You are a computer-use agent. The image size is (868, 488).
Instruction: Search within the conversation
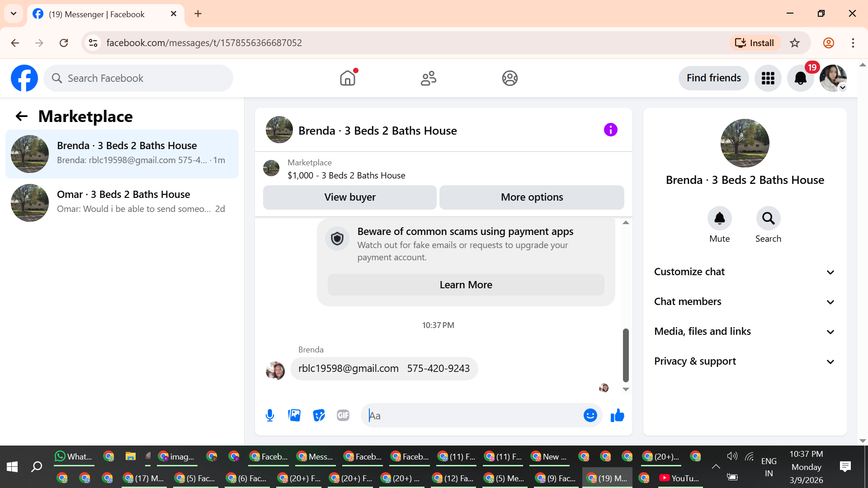click(768, 219)
